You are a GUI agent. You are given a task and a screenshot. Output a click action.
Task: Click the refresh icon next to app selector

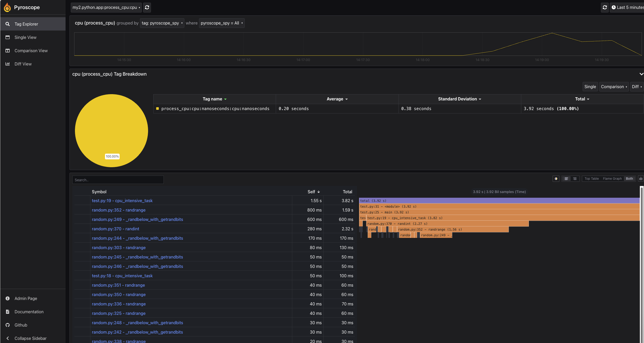(x=147, y=8)
